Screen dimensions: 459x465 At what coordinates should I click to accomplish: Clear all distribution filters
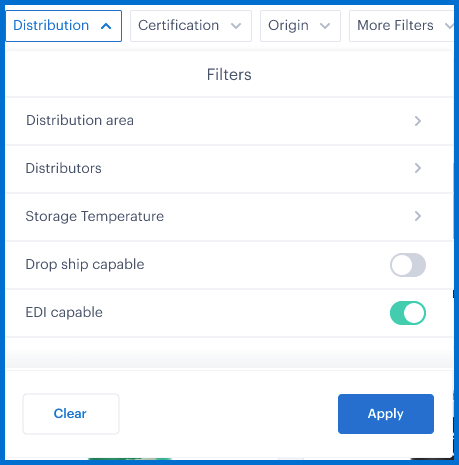[71, 414]
